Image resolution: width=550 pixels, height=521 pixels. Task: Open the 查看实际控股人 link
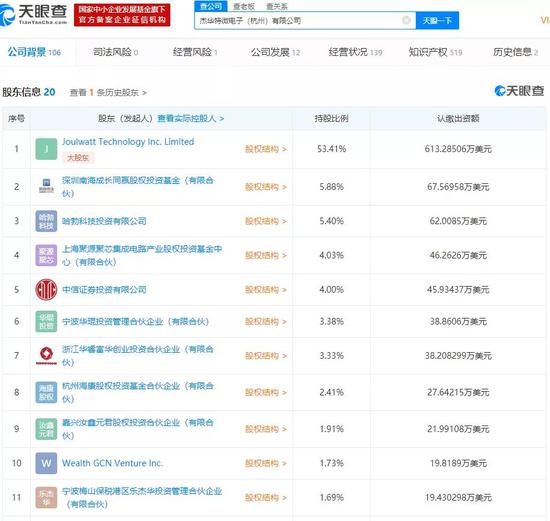tap(191, 118)
